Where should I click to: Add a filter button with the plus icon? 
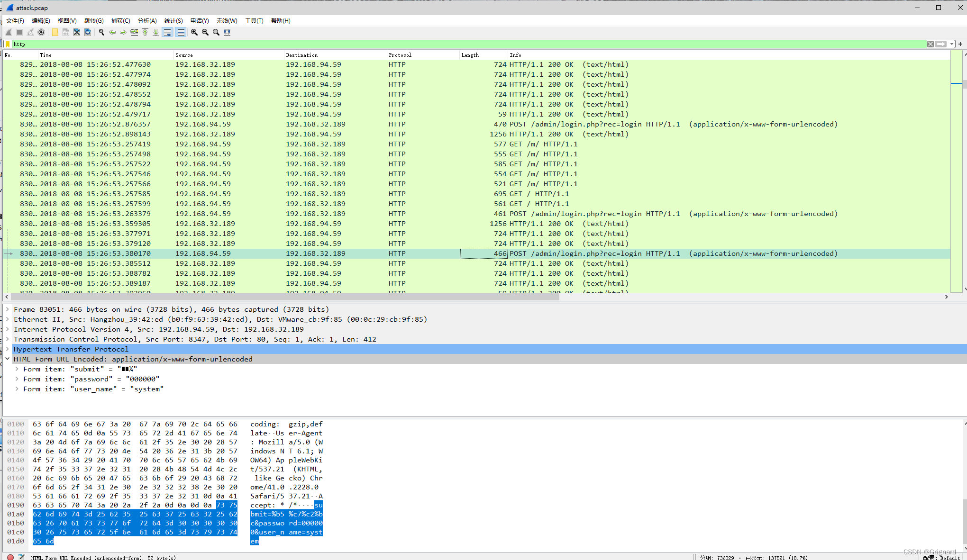click(x=960, y=44)
